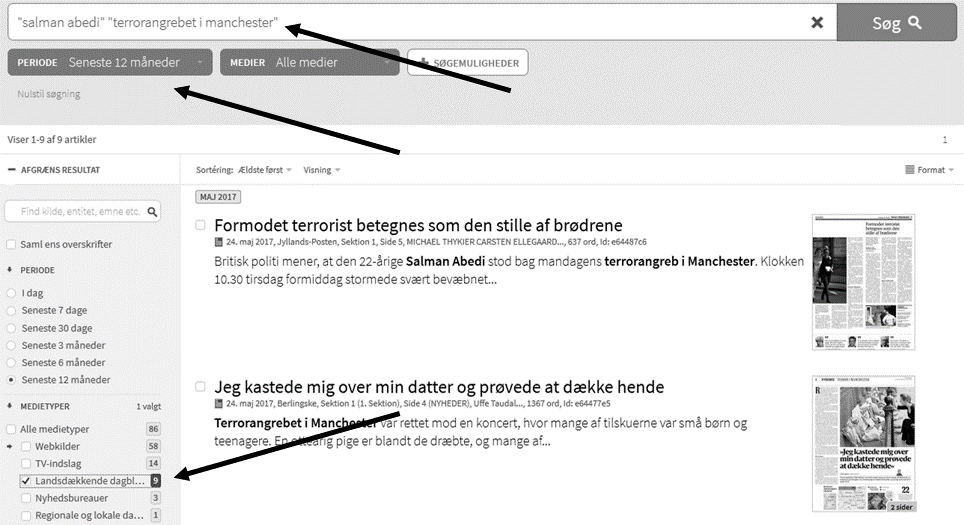Screen dimensions: 964x525
Task: Click the Søg search button
Action: pyautogui.click(x=896, y=23)
